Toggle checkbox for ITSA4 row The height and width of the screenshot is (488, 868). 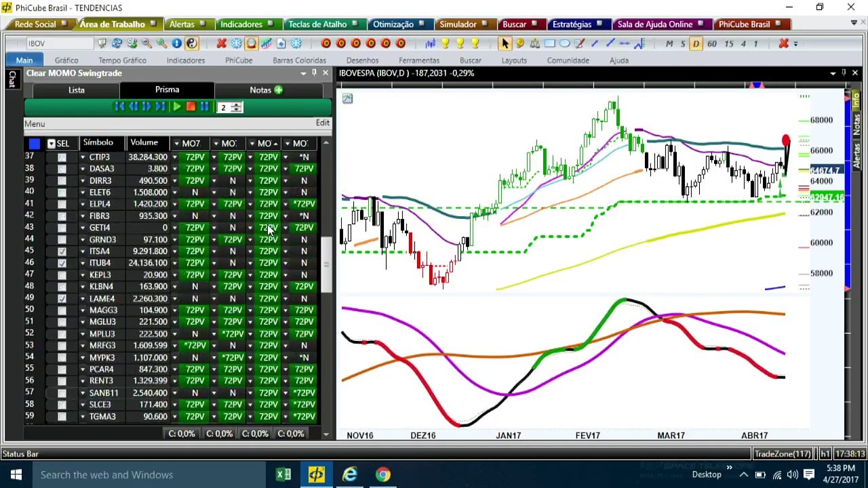[x=62, y=251]
